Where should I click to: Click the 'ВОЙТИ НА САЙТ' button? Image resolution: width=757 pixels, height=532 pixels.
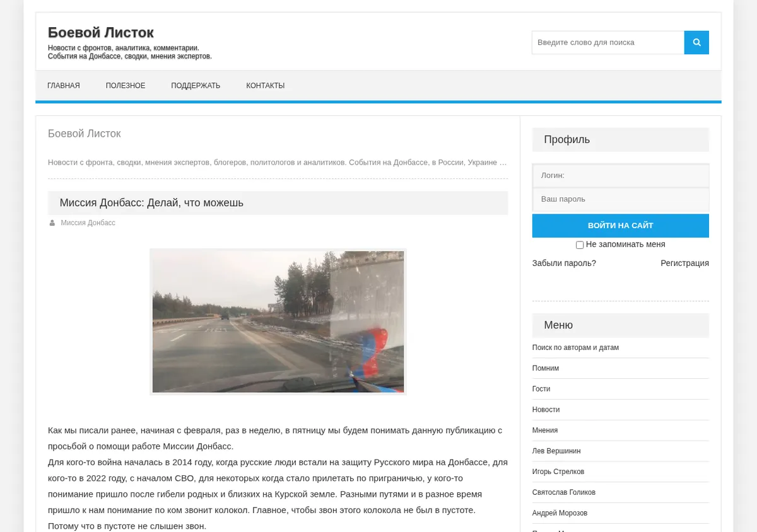(x=621, y=226)
